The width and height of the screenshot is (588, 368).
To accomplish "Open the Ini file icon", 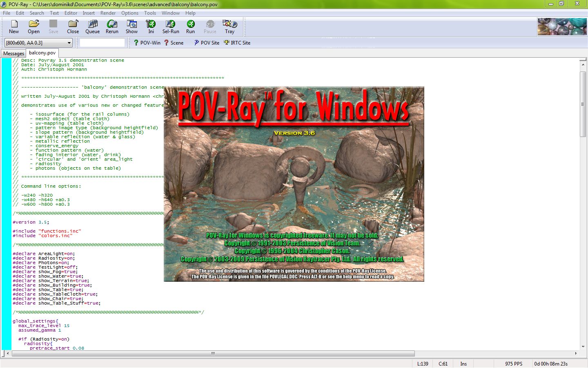I will [x=151, y=27].
